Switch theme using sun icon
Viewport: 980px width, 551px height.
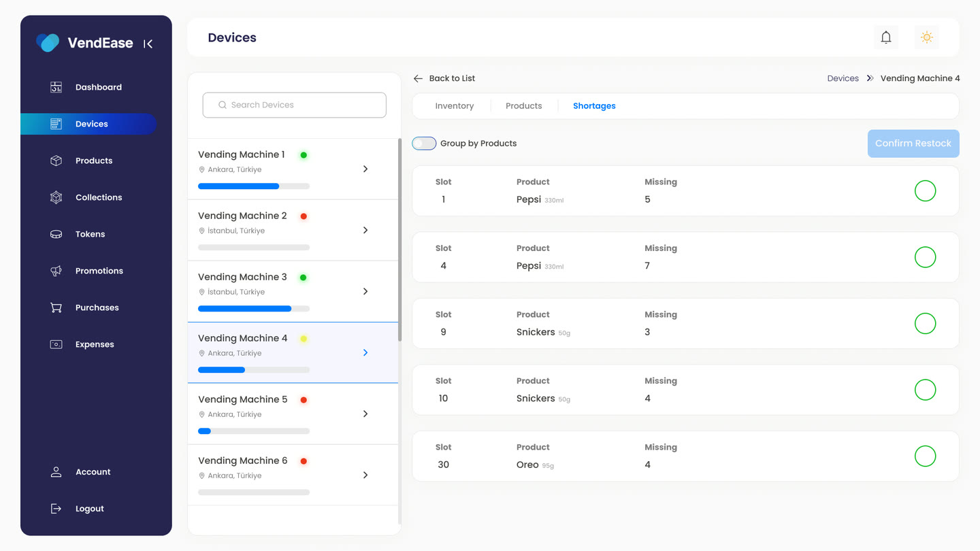click(926, 37)
